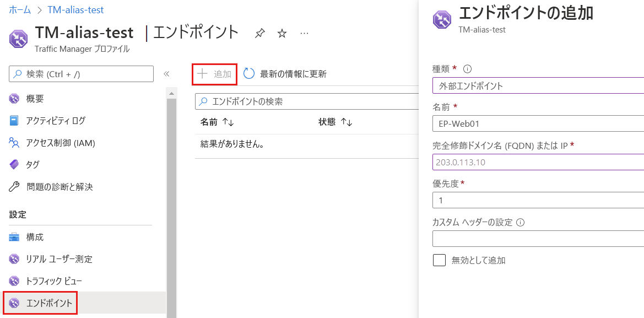The width and height of the screenshot is (644, 318).
Task: Collapse the sidebar with the chevron
Action: coord(167,73)
